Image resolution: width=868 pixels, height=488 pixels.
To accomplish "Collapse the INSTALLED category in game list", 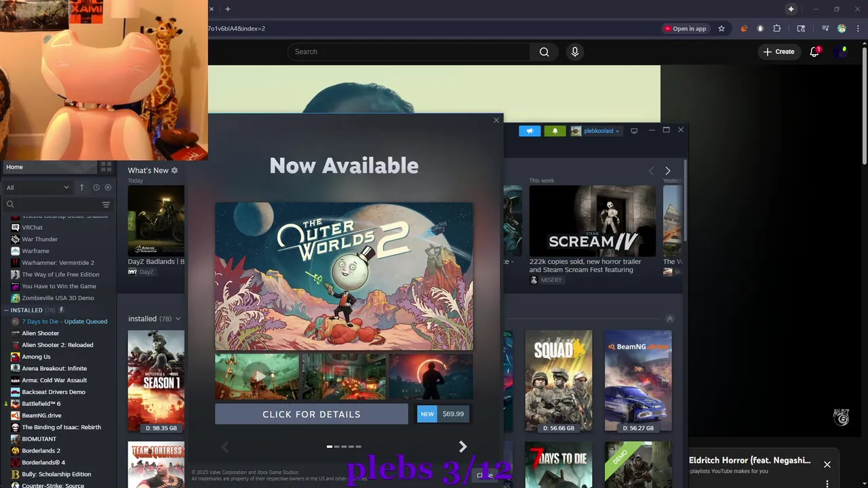I will 7,310.
